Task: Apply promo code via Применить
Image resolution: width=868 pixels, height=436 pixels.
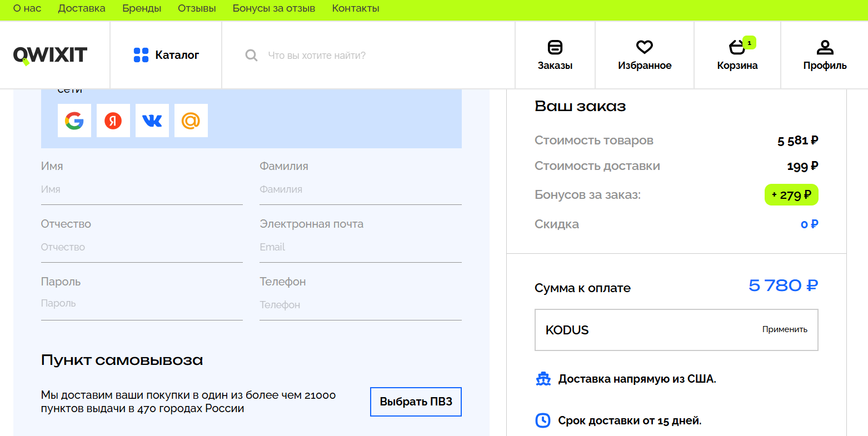Action: point(785,329)
